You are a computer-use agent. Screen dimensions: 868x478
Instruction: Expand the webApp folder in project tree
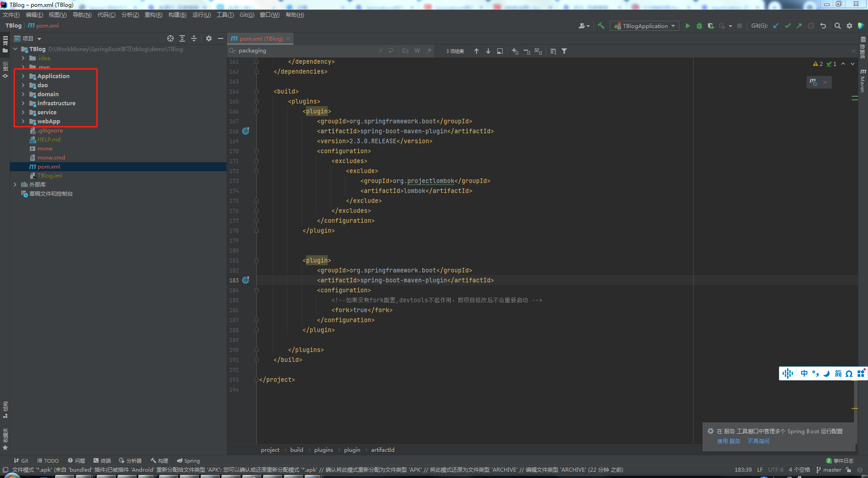point(23,122)
